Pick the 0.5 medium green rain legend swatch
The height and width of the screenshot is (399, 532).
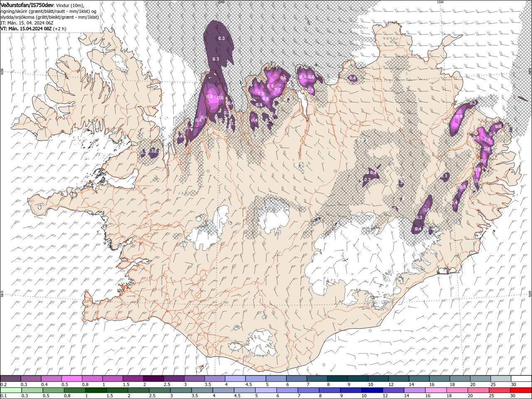click(54, 390)
